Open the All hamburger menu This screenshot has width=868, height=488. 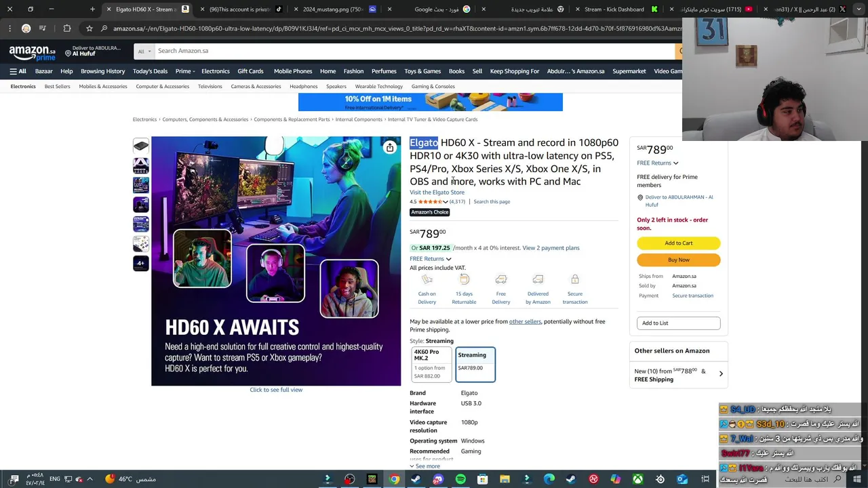(18, 71)
